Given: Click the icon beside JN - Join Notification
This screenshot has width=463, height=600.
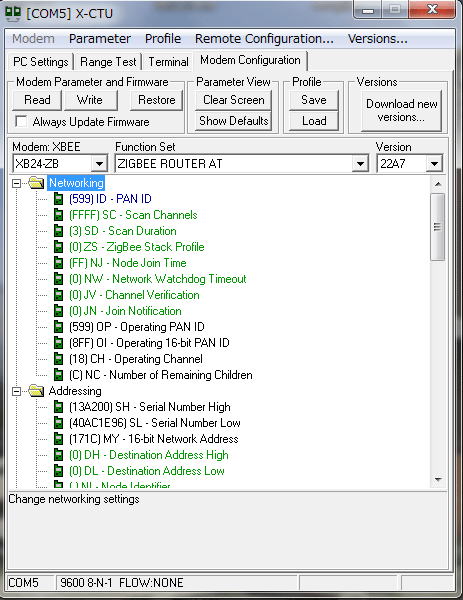Looking at the screenshot, I should click(x=58, y=311).
